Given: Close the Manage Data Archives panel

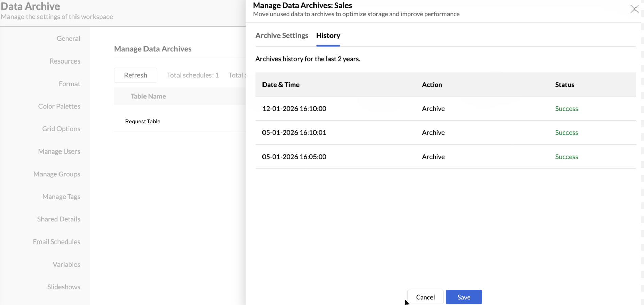Looking at the screenshot, I should tap(634, 9).
